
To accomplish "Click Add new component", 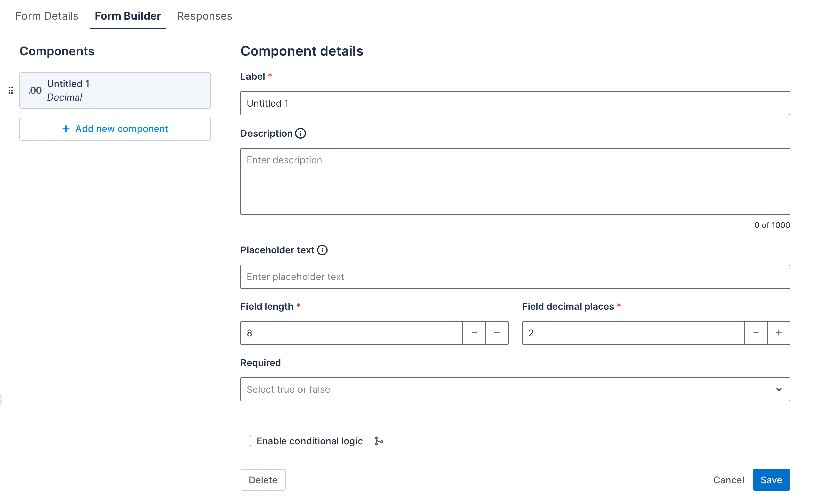I will coord(115,129).
